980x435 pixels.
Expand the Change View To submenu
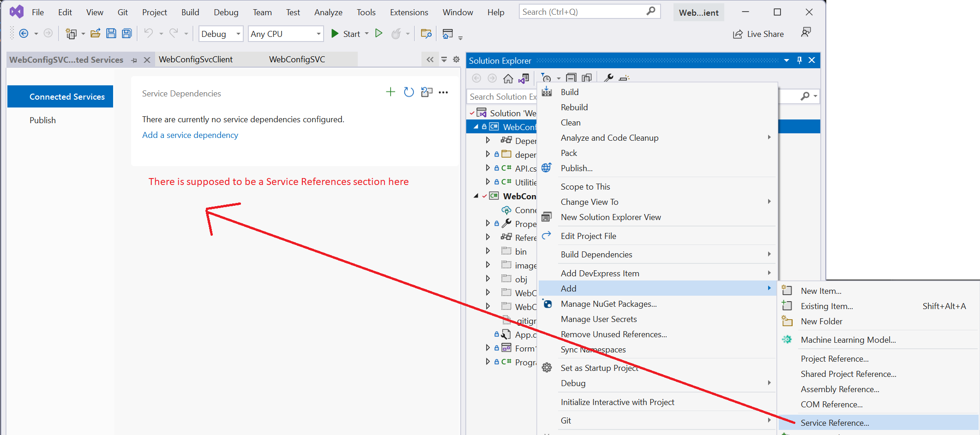(x=769, y=202)
